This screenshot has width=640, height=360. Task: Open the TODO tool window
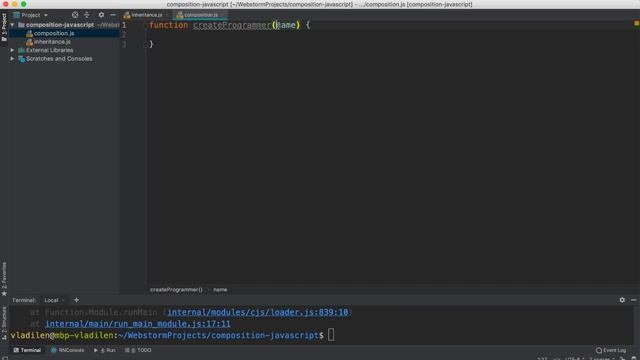tap(138, 350)
